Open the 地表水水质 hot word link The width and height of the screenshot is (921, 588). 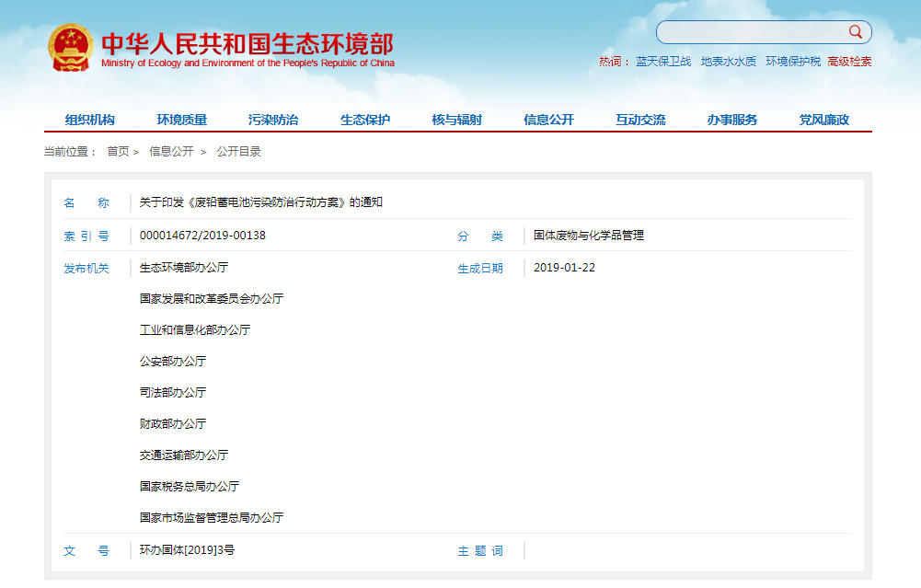click(728, 62)
